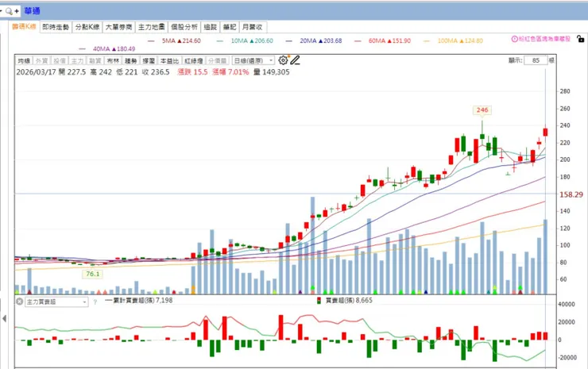
Task: Click the pink play icon beside 粉紅色區塊
Action: coord(515,39)
